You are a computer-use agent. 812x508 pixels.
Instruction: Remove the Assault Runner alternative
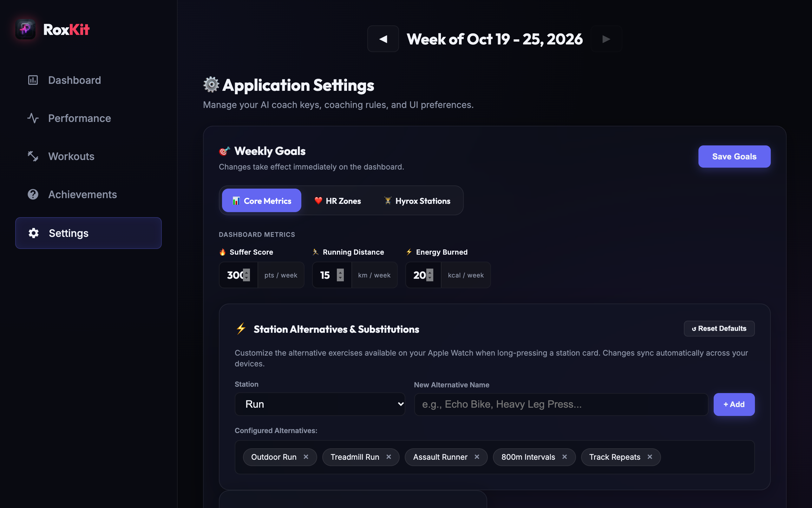pos(477,457)
